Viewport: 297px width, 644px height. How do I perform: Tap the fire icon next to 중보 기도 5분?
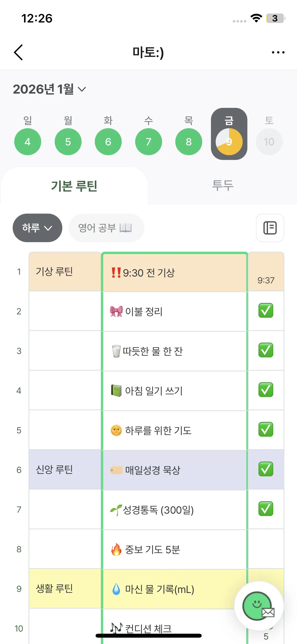(x=116, y=549)
